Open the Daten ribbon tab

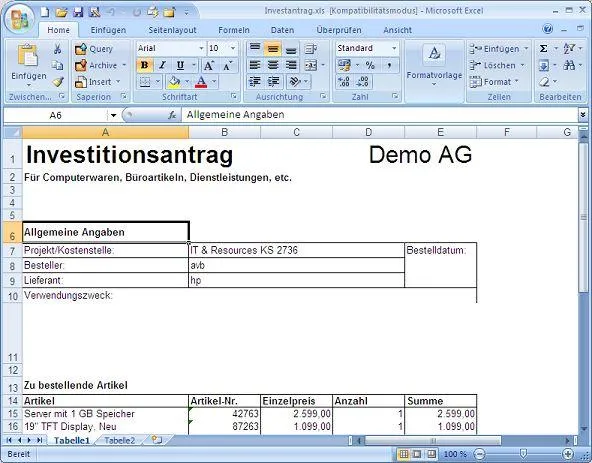[282, 30]
